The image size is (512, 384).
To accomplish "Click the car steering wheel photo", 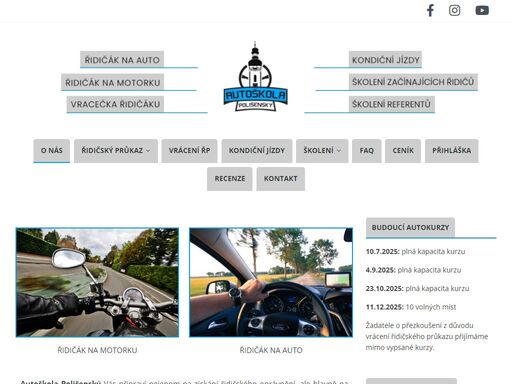I will pyautogui.click(x=271, y=282).
